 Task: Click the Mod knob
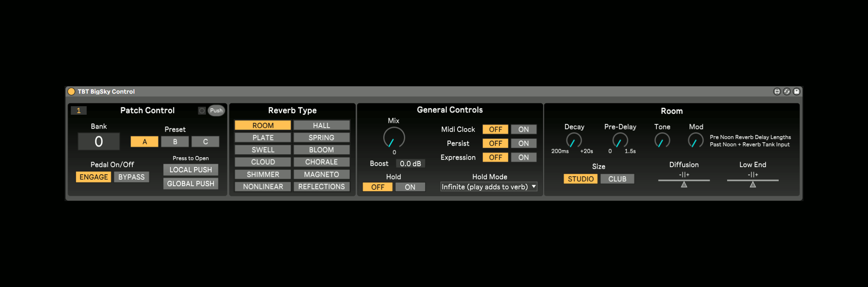(x=696, y=141)
